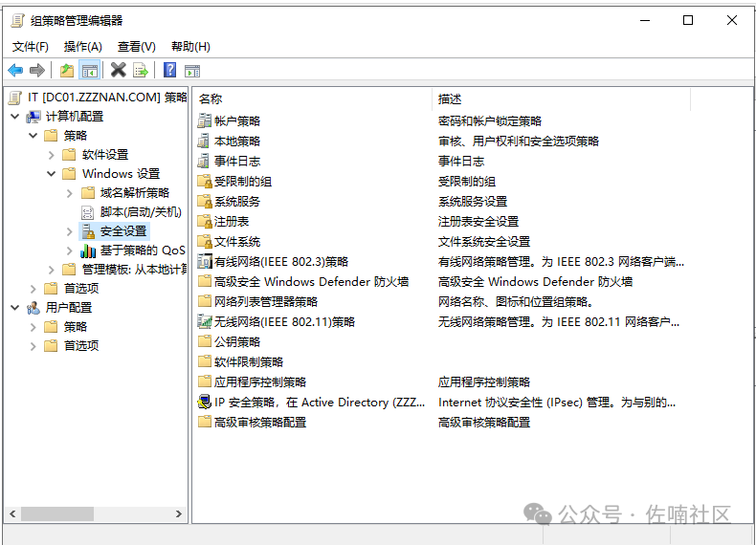This screenshot has height=545, width=756.
Task: Click the 用户配置 user icon in tree
Action: (x=33, y=308)
